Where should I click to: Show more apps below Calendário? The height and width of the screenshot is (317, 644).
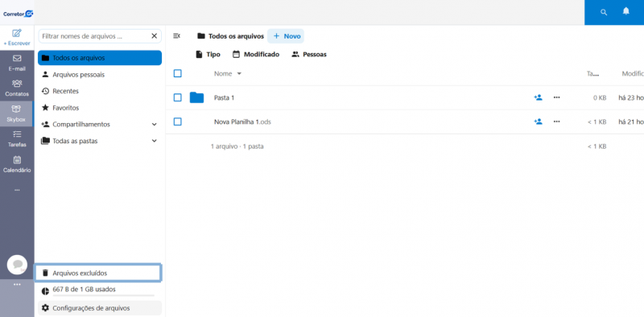(17, 190)
